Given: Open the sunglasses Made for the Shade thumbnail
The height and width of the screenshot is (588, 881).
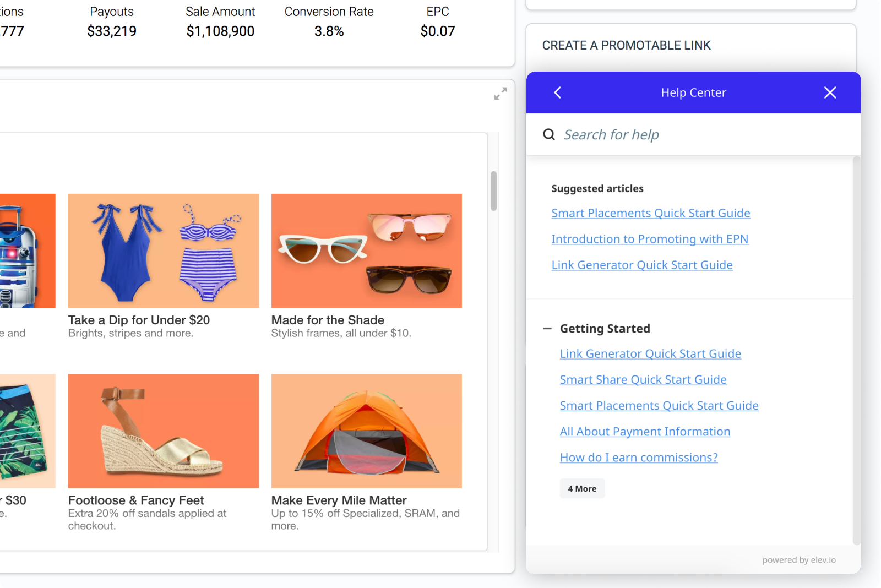Looking at the screenshot, I should [x=367, y=251].
